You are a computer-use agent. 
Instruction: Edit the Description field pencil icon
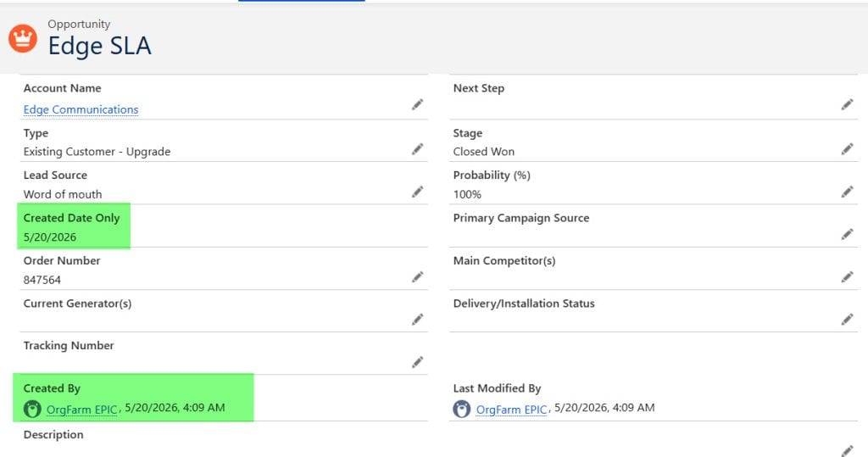[847, 451]
